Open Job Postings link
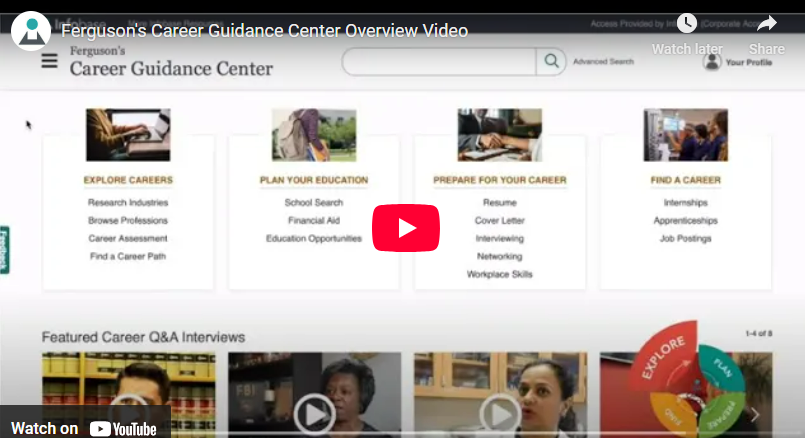 (x=685, y=238)
